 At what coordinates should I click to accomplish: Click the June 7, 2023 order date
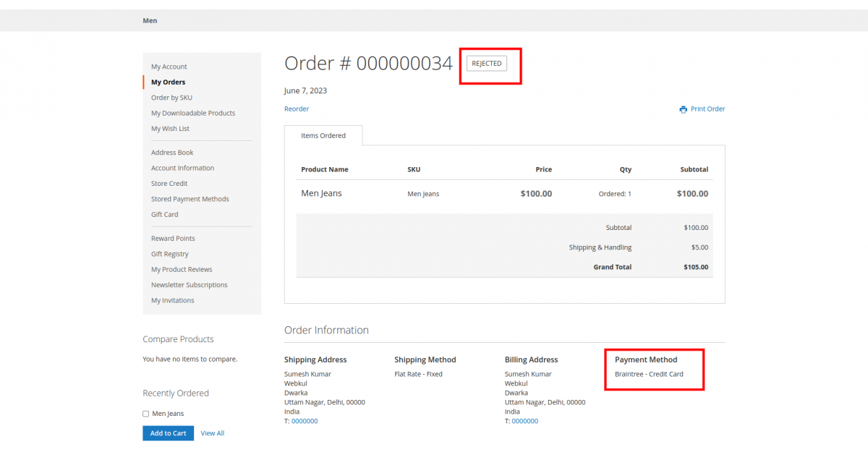(306, 91)
